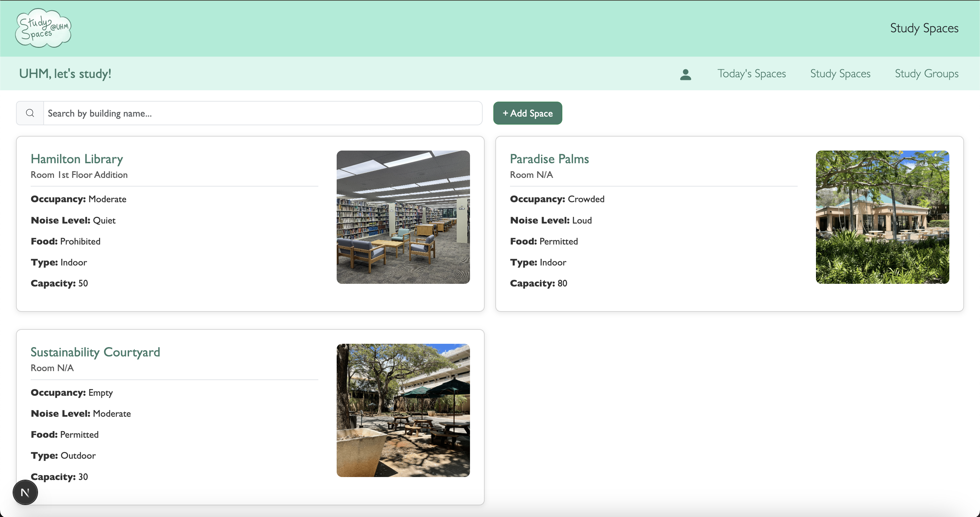This screenshot has width=980, height=517.
Task: Open the user profile icon
Action: (685, 74)
